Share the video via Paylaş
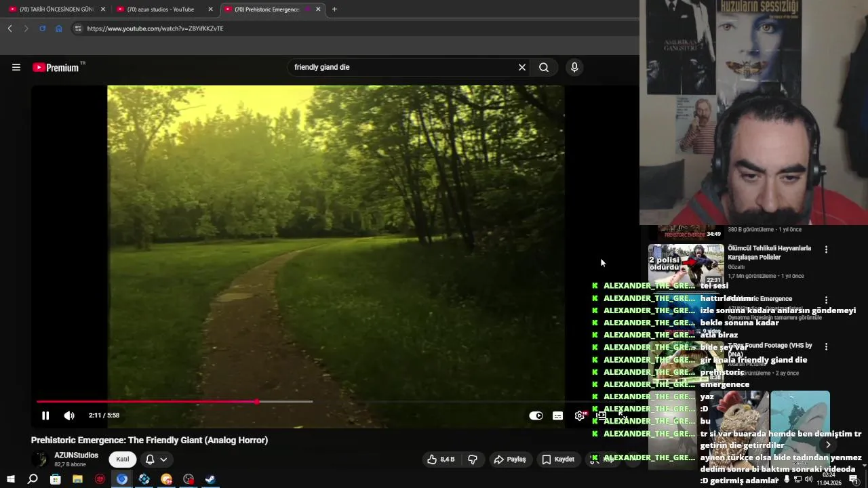This screenshot has height=488, width=868. [510, 460]
